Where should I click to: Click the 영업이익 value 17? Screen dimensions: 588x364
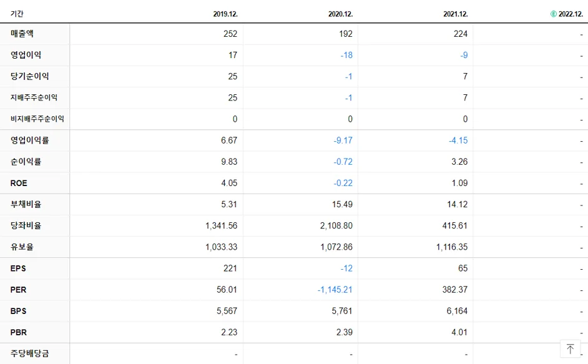point(233,55)
